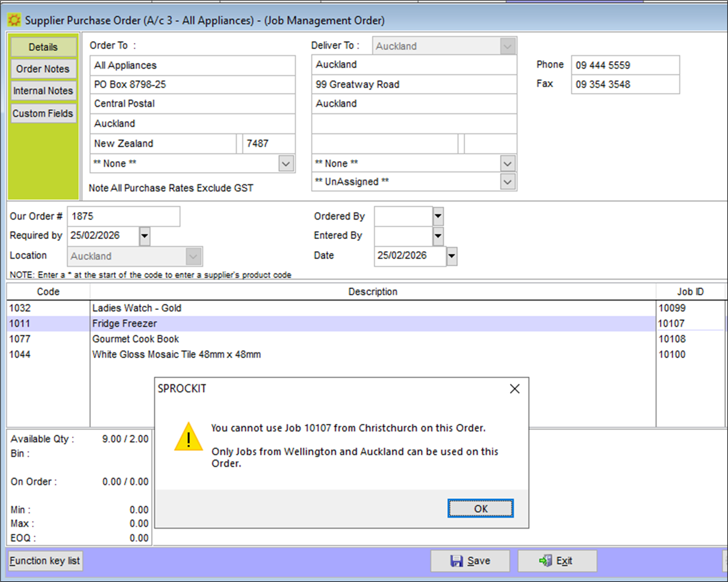Open the Entered By dropdown arrow
Image resolution: width=728 pixels, height=582 pixels.
[438, 236]
